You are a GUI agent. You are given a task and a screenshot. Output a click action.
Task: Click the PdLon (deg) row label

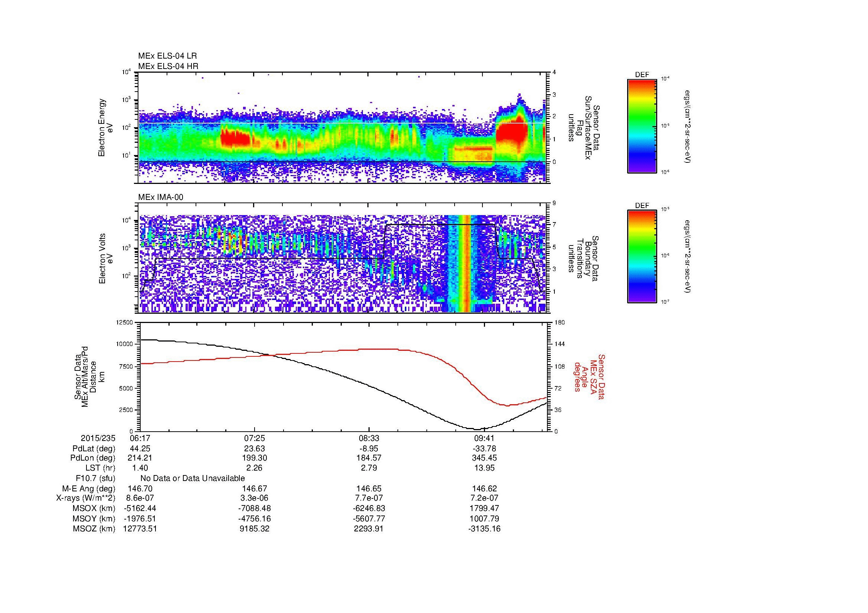tap(93, 458)
